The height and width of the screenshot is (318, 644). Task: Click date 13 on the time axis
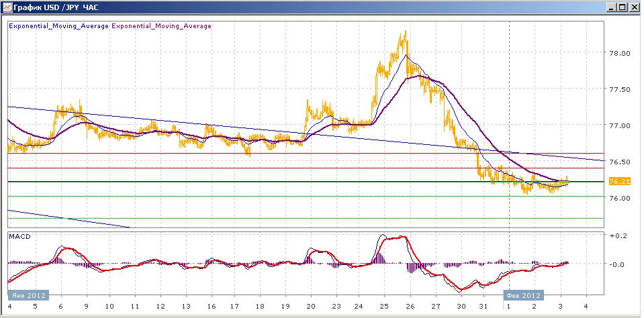[186, 307]
